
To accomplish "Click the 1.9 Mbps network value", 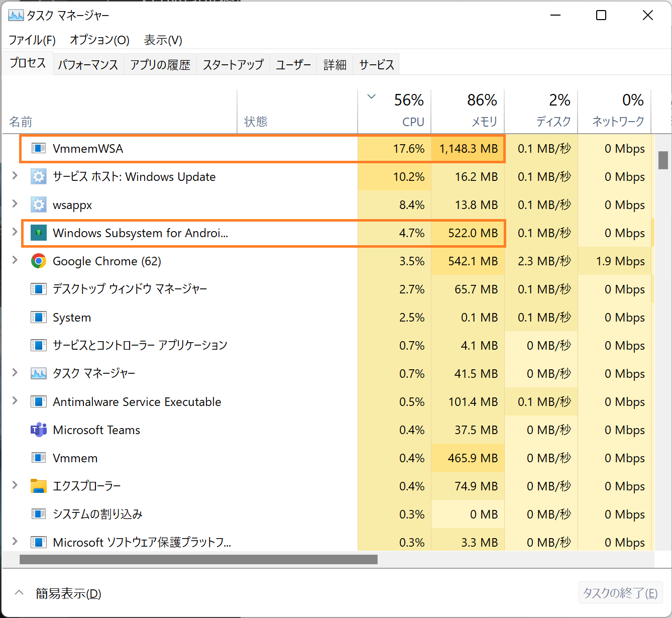I will click(620, 261).
